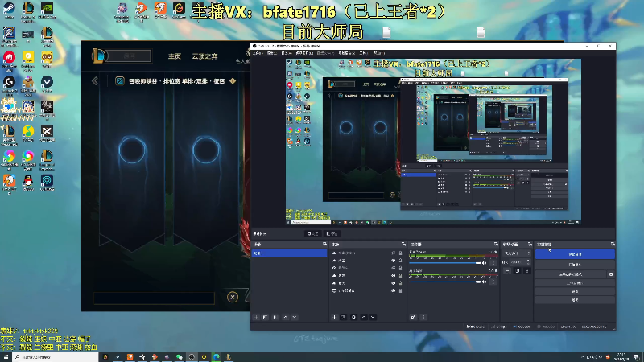Click 开始录制 record button in Controls
This screenshot has height=362, width=644.
pos(575,265)
